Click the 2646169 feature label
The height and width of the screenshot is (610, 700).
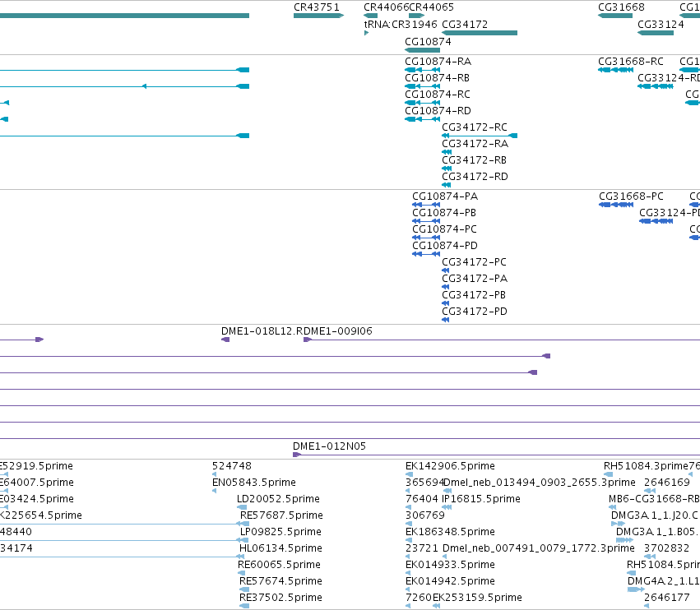[x=666, y=483]
